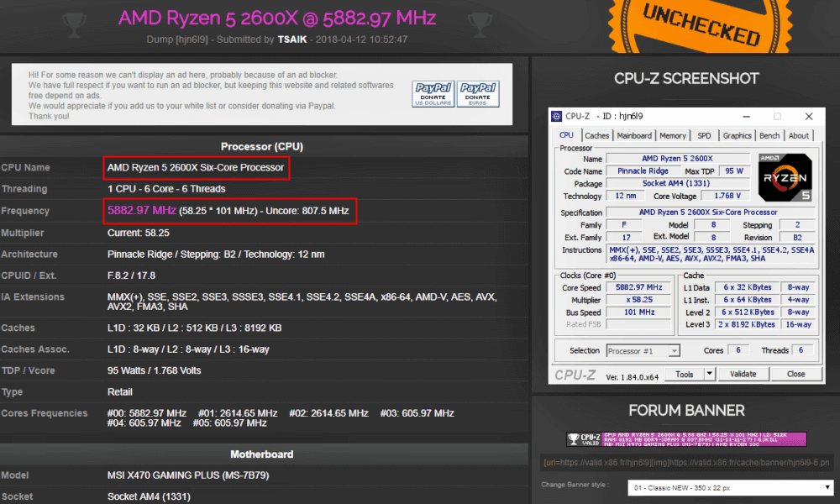Expand the Processor #1 selection combo box

643,350
